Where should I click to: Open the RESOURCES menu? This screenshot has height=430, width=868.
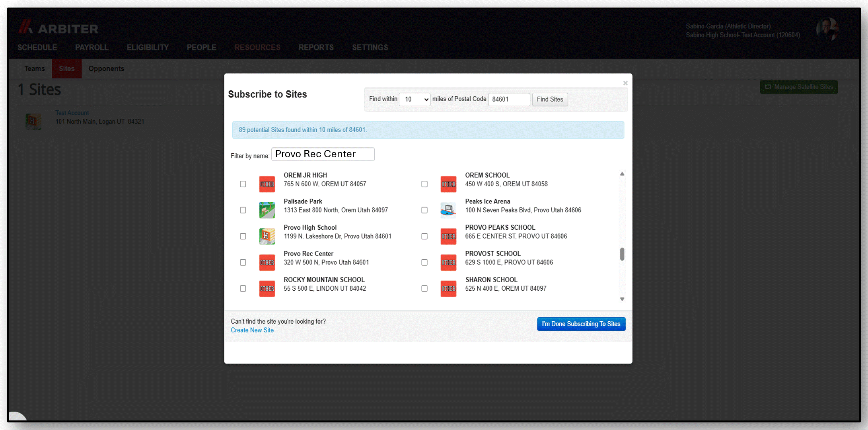tap(257, 47)
